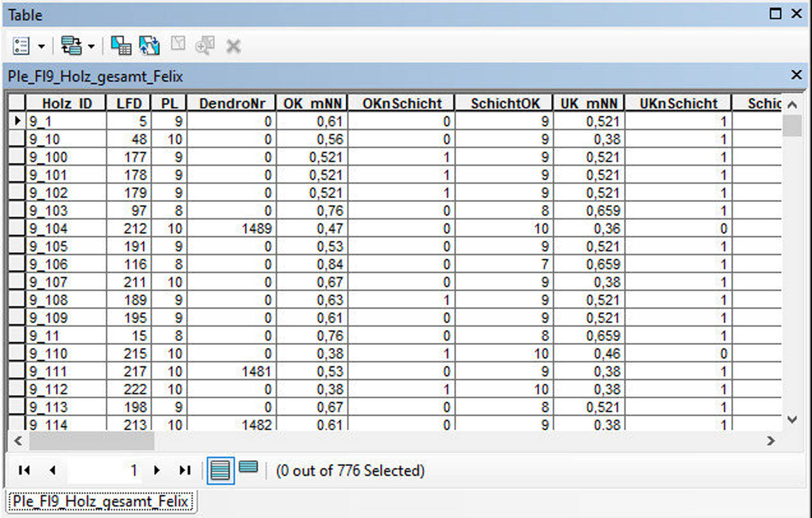Click the Zoom To Selected icon
812x518 pixels.
(x=205, y=46)
